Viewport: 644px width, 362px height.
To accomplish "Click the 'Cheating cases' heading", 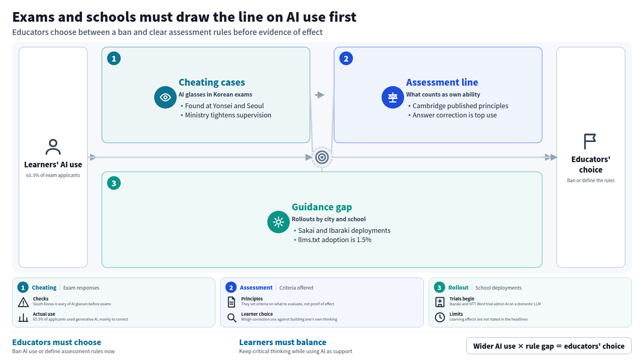I will click(x=212, y=82).
